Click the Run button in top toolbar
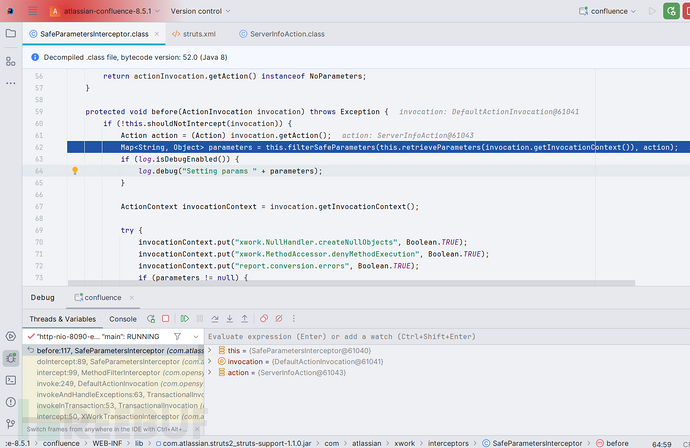Image resolution: width=690 pixels, height=448 pixels. point(652,11)
